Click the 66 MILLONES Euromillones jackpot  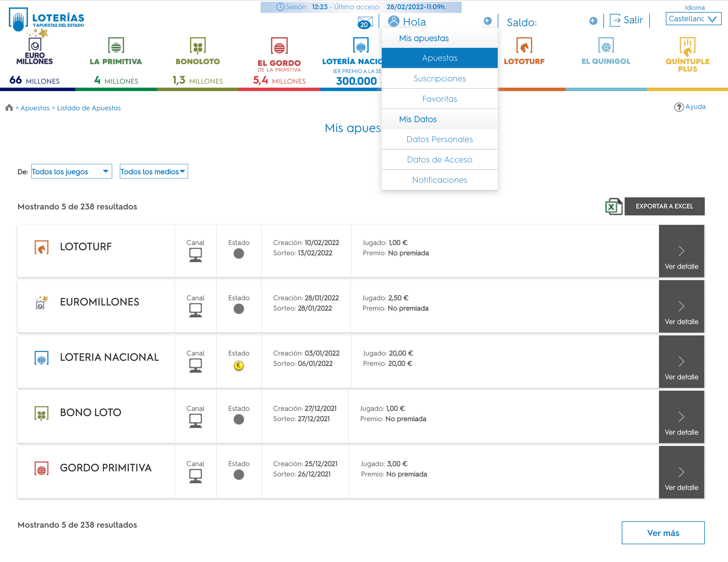34,80
